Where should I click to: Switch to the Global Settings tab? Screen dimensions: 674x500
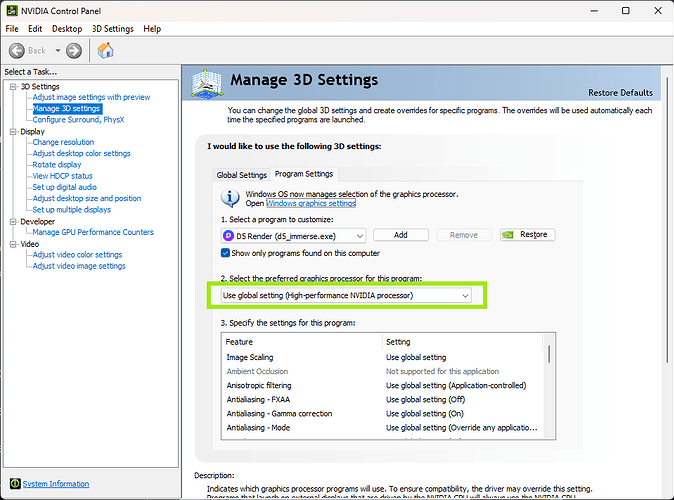(x=241, y=175)
